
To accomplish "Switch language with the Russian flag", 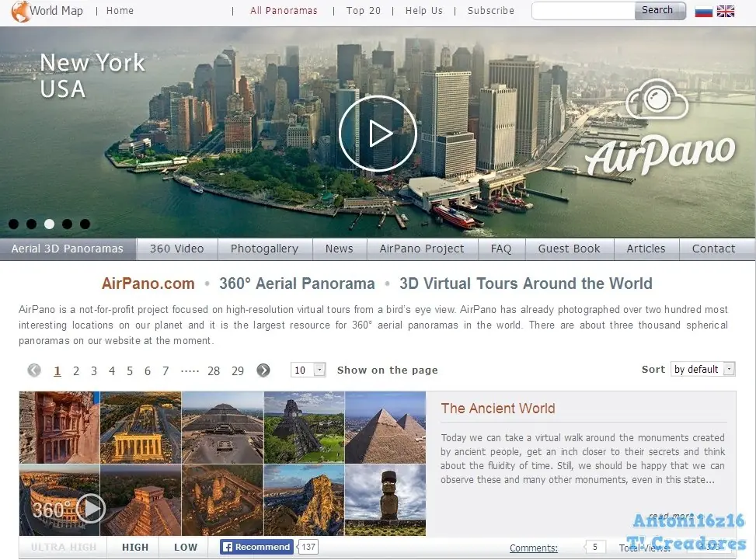I will [703, 11].
